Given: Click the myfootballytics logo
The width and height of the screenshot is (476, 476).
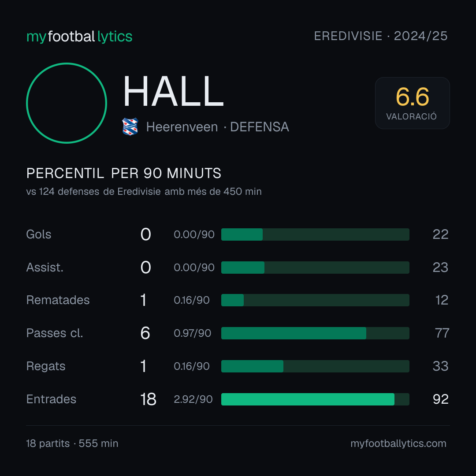Looking at the screenshot, I should pyautogui.click(x=79, y=37).
